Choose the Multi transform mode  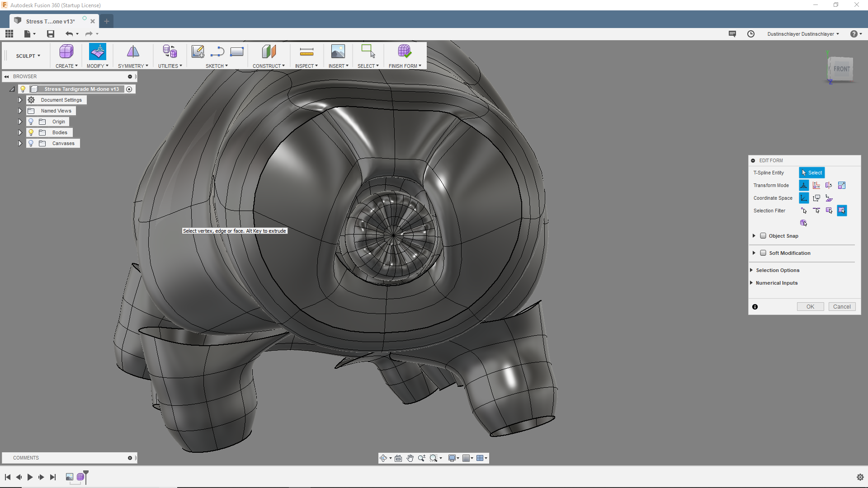(804, 185)
